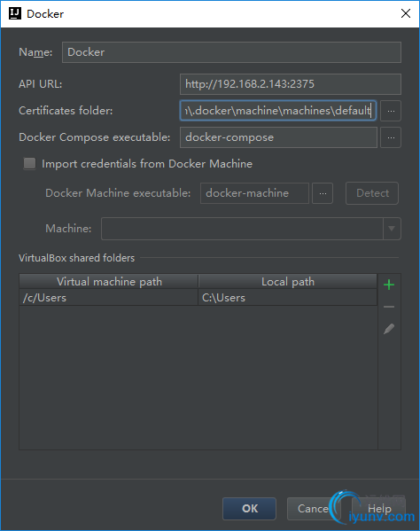This screenshot has height=531, width=420.
Task: Close the Docker dialog window
Action: coord(406,13)
